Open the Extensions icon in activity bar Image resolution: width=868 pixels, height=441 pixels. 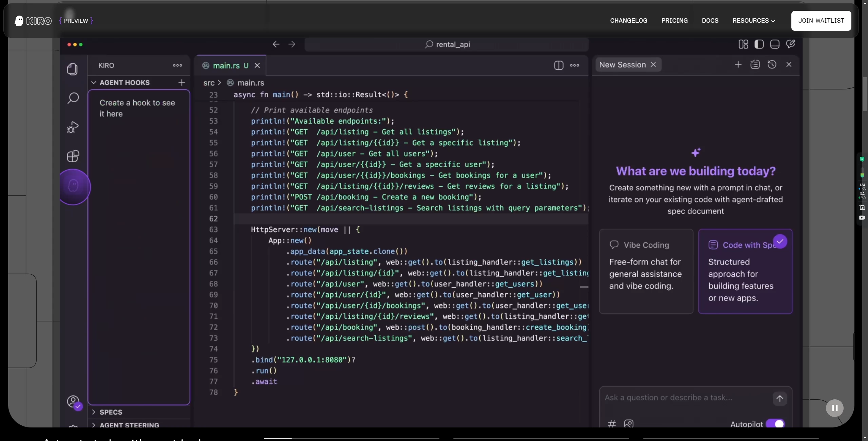pyautogui.click(x=73, y=156)
